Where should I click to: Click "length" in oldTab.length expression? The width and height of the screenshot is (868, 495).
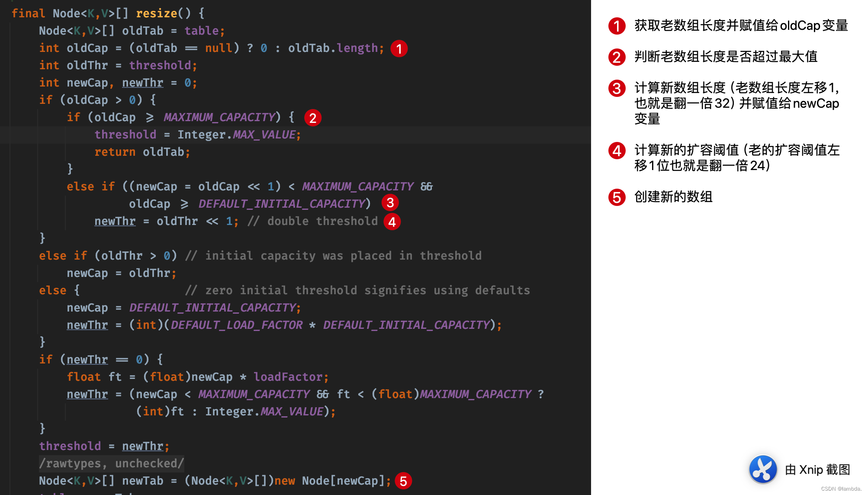357,48
